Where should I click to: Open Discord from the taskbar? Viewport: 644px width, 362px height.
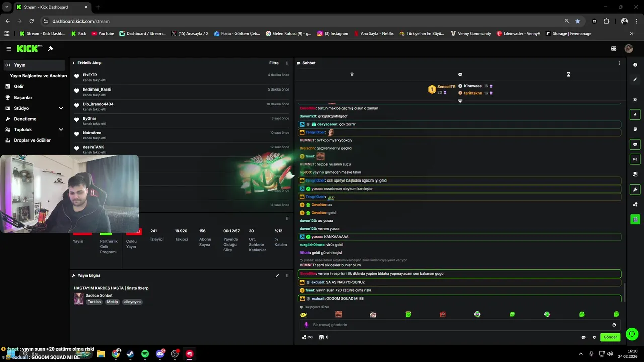160,354
